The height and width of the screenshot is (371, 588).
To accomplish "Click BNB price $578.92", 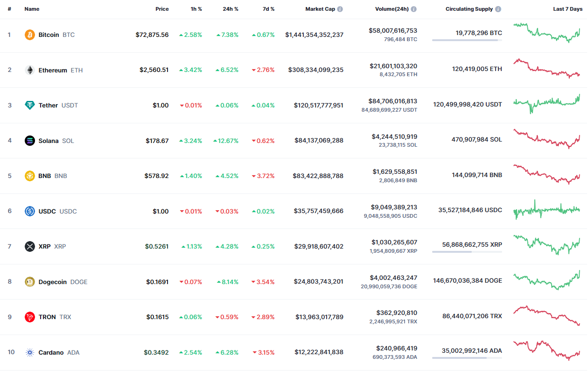I will click(157, 176).
